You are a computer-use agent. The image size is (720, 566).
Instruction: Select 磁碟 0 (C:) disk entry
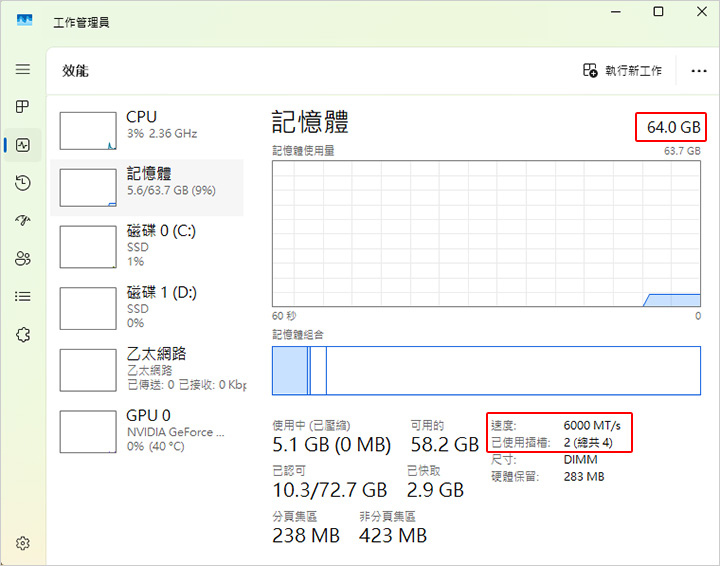pos(147,247)
